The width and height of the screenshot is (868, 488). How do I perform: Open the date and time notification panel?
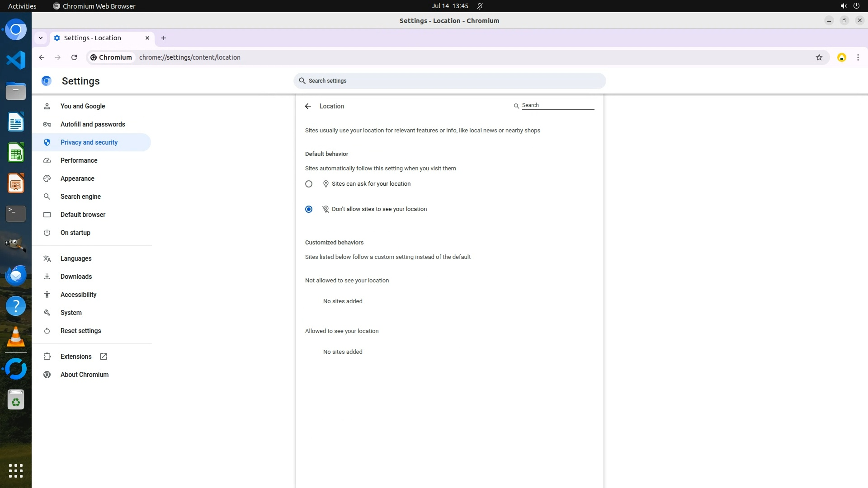(449, 6)
